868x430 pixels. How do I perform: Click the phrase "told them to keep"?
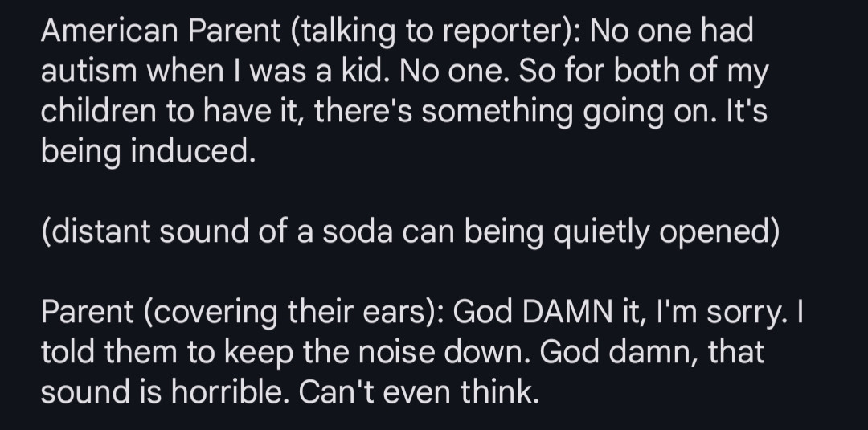point(167,353)
